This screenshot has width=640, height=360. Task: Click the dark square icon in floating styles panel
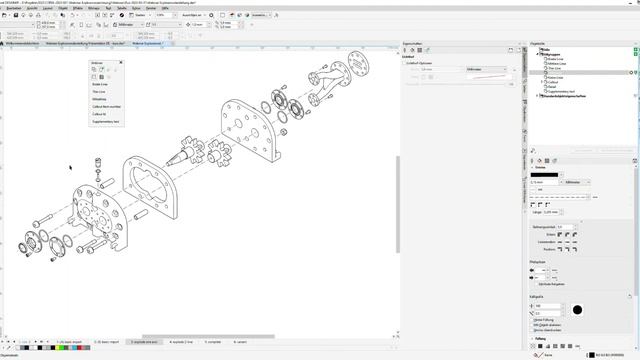[102, 77]
